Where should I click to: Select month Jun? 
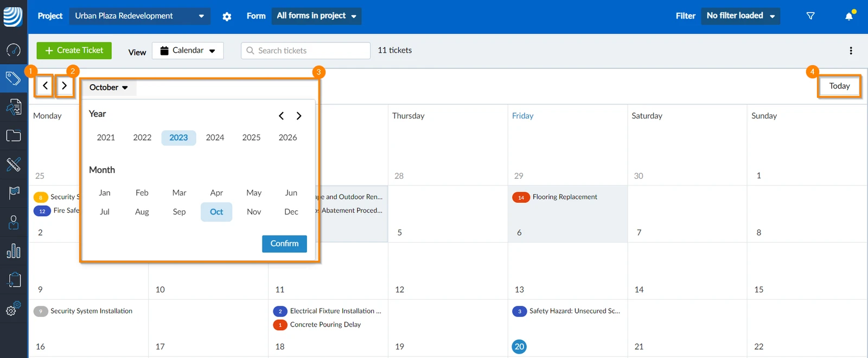click(x=291, y=193)
